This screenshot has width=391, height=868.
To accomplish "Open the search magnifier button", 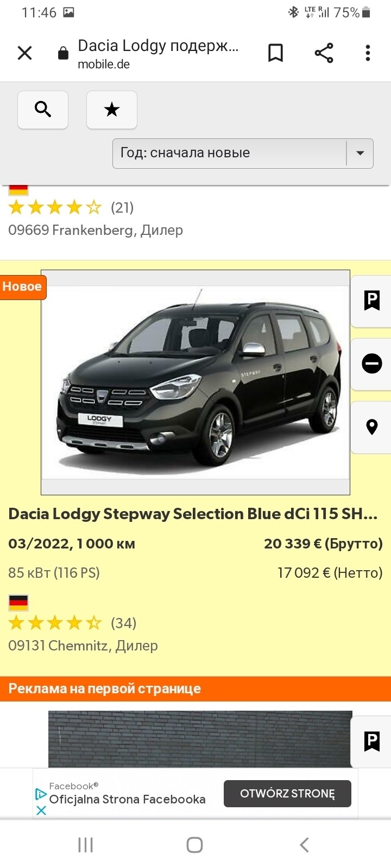I will click(x=43, y=110).
